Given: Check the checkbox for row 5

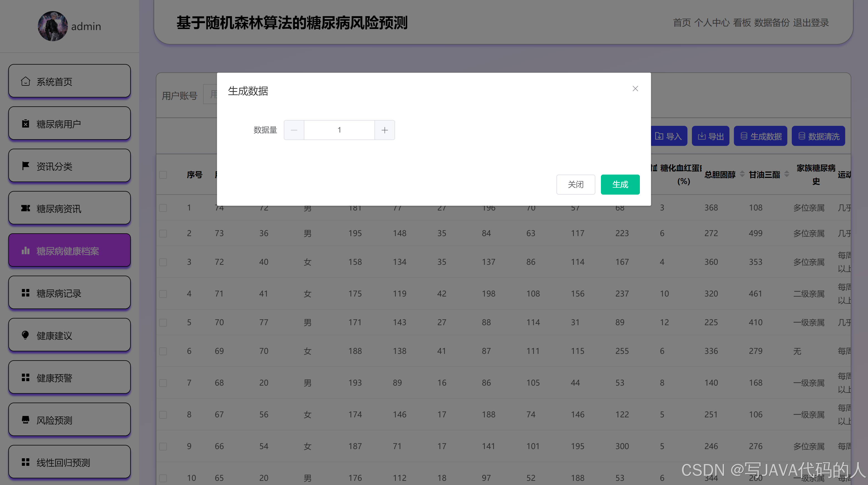Looking at the screenshot, I should coord(163,322).
